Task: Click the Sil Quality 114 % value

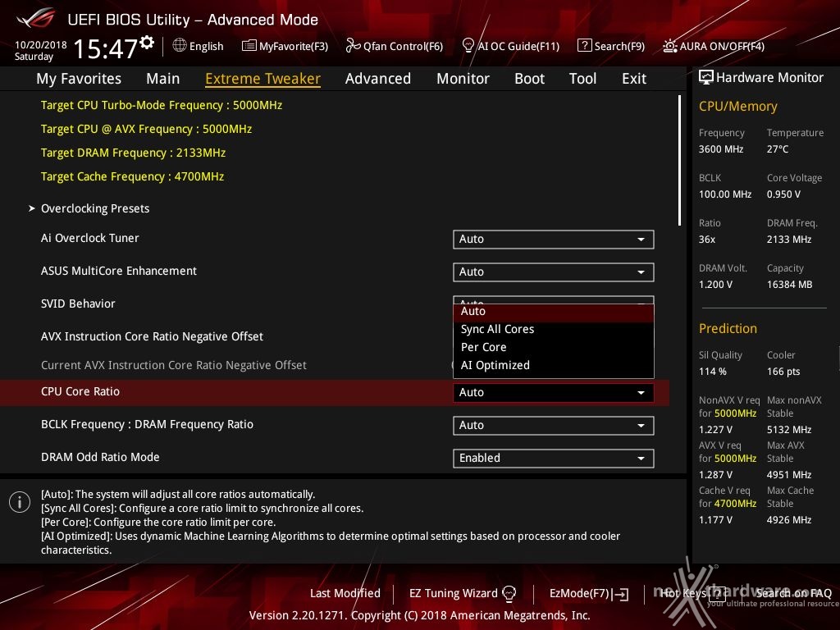Action: tap(713, 372)
